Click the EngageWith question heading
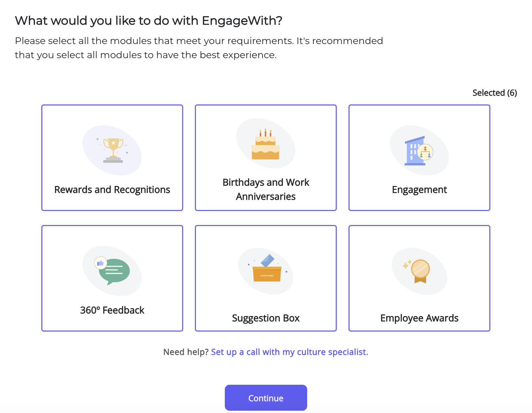The height and width of the screenshot is (413, 532). pos(149,21)
